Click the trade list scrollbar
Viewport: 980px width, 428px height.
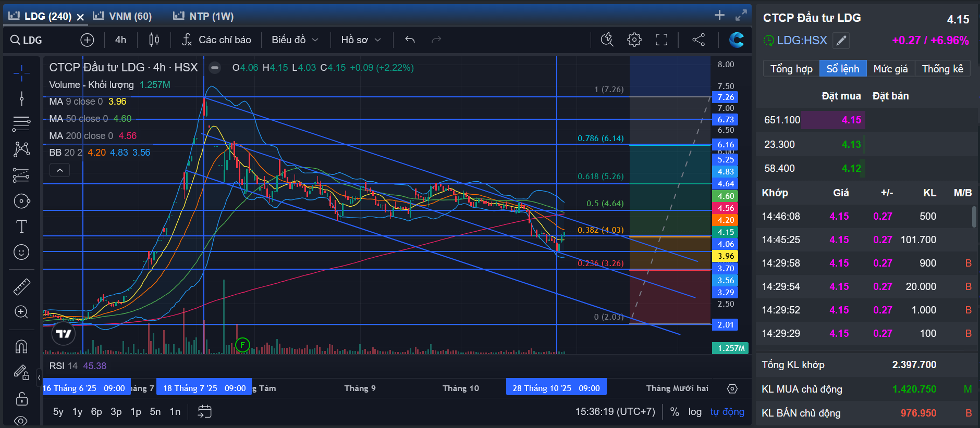pos(974,217)
